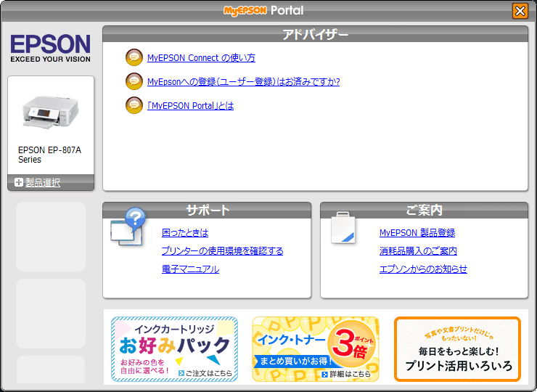Click the EPSON EP-807A Series label
Viewport: 537px width, 392px height.
coord(49,155)
